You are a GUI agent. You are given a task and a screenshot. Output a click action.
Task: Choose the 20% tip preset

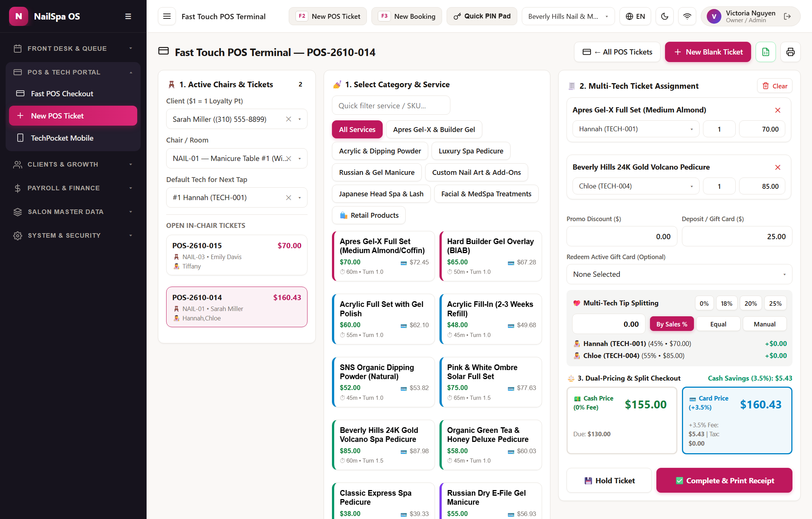pos(751,304)
